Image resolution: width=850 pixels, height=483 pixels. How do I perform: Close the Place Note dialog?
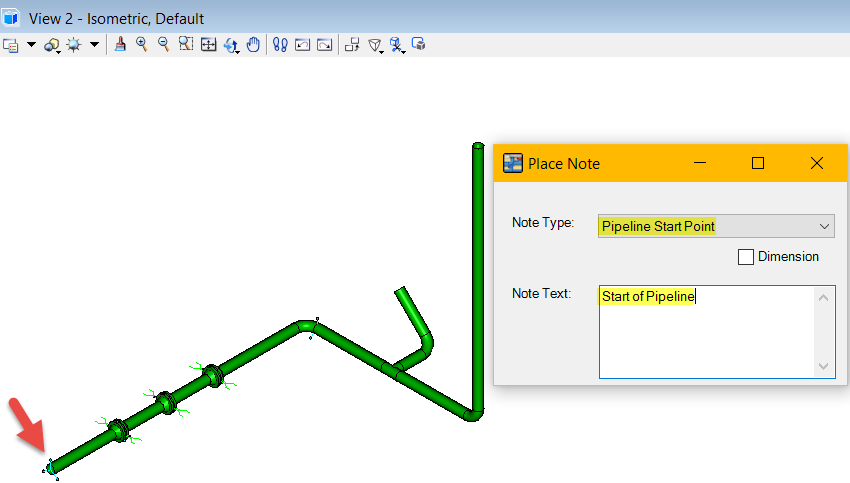point(817,163)
